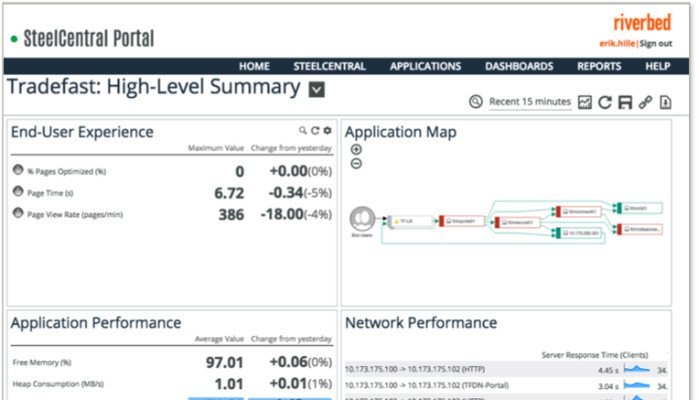Open the dashboard title dropdown arrow

317,89
